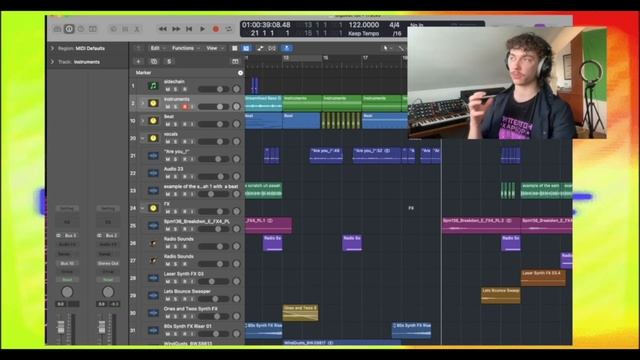This screenshot has width=640, height=360.
Task: Mute the Audio 23 track
Action: (x=167, y=177)
